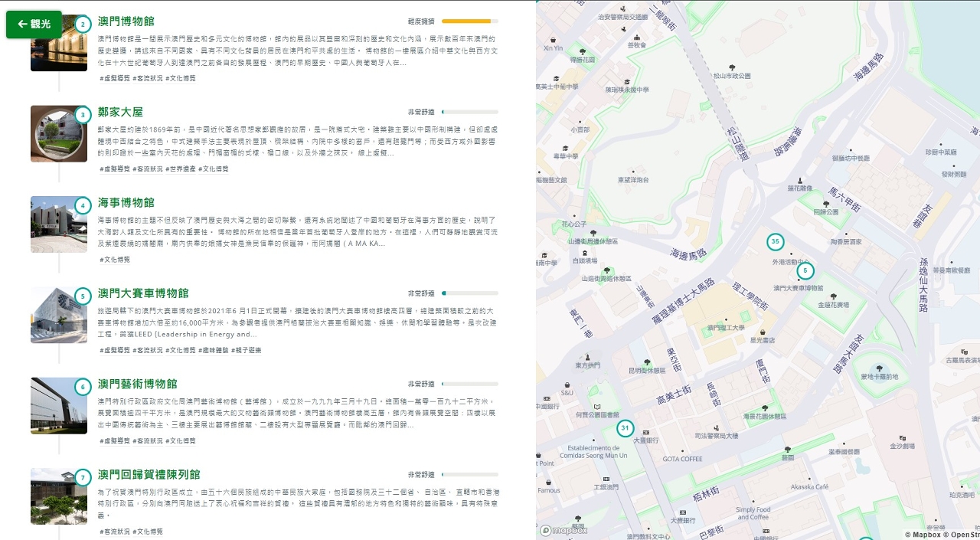Open the 澳門博物館 title link
Screen dimensions: 980x540
point(126,21)
